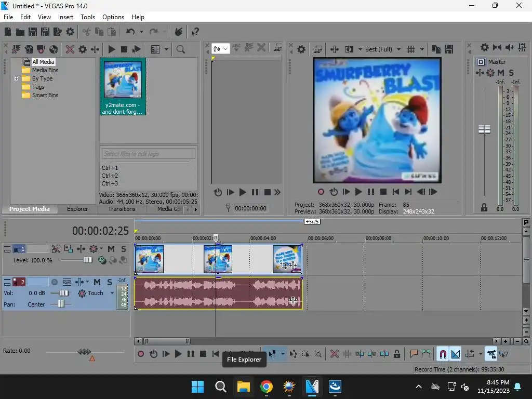Open Render As from main toolbar
Screen dimensions: 532x399
point(58,32)
